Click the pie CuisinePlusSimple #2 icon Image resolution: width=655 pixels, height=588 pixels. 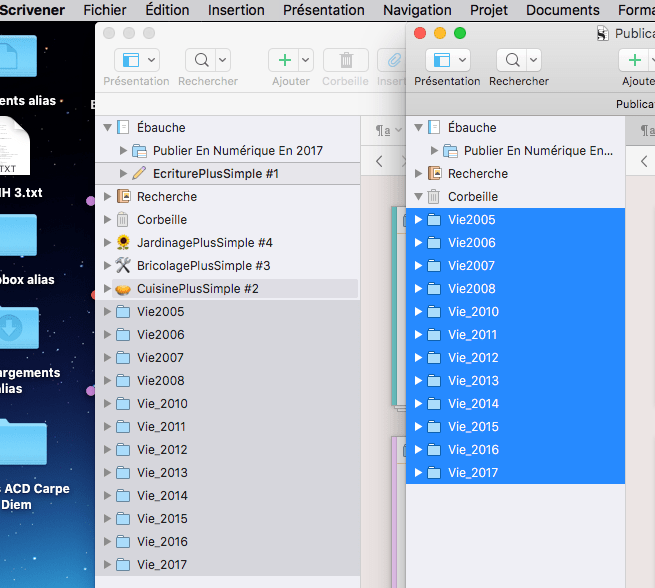pyautogui.click(x=124, y=289)
